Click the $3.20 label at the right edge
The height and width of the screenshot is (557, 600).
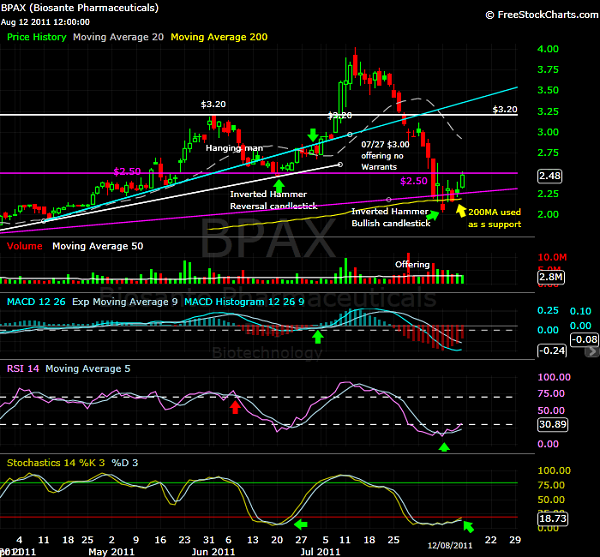tap(505, 109)
